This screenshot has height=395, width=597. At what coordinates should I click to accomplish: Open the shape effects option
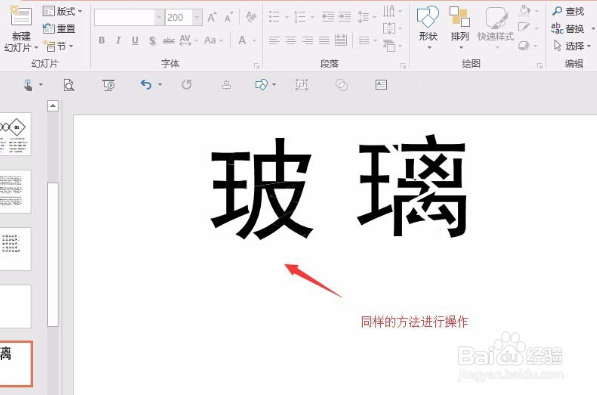click(528, 46)
